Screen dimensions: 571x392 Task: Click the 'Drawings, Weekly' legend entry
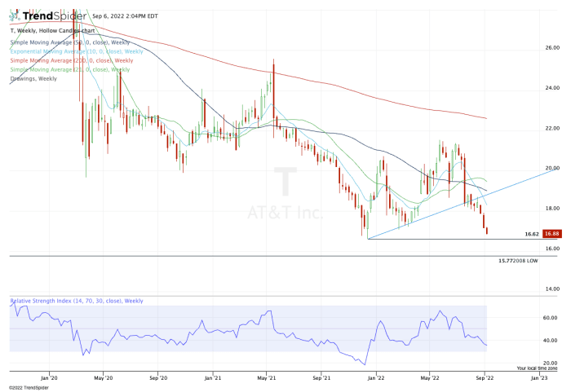33,78
